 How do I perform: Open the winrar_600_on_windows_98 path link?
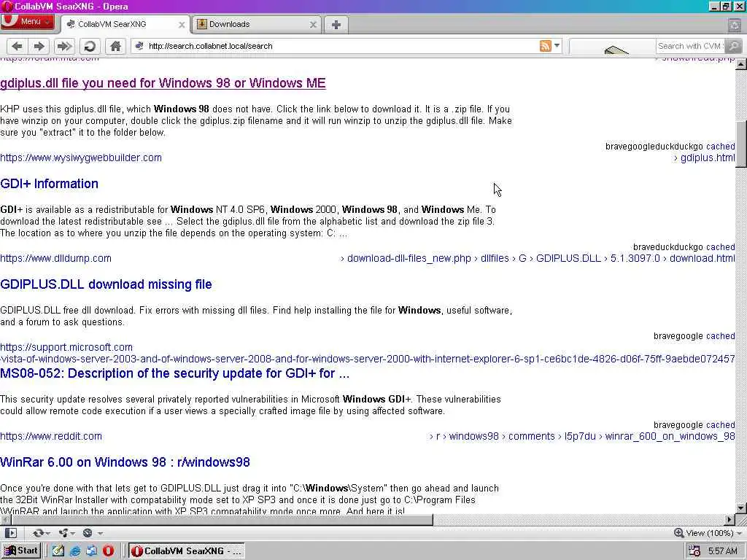(670, 436)
